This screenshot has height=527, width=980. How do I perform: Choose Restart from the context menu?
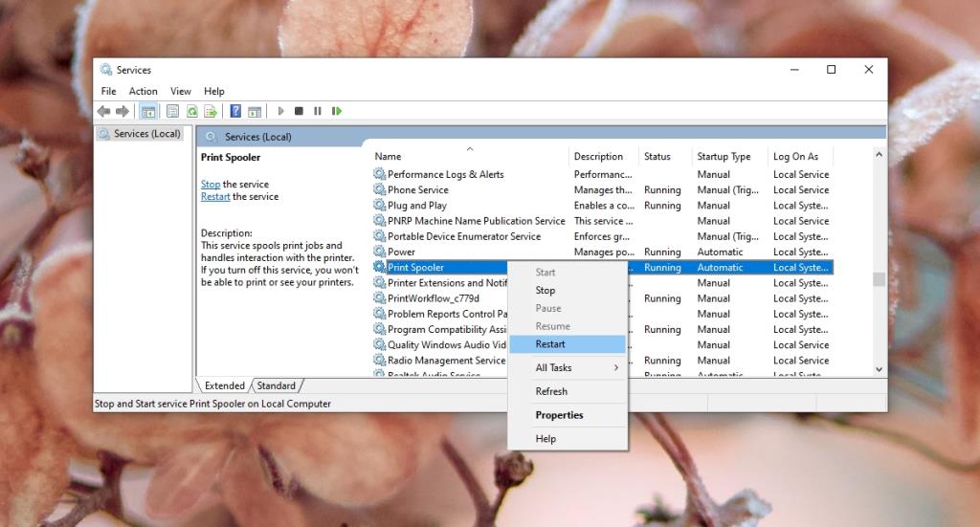point(550,344)
